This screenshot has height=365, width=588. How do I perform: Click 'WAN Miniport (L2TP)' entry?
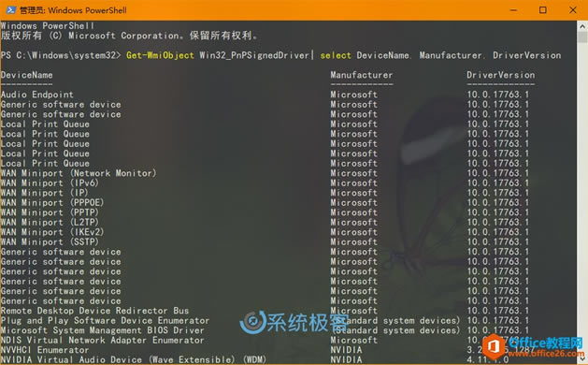coord(50,222)
